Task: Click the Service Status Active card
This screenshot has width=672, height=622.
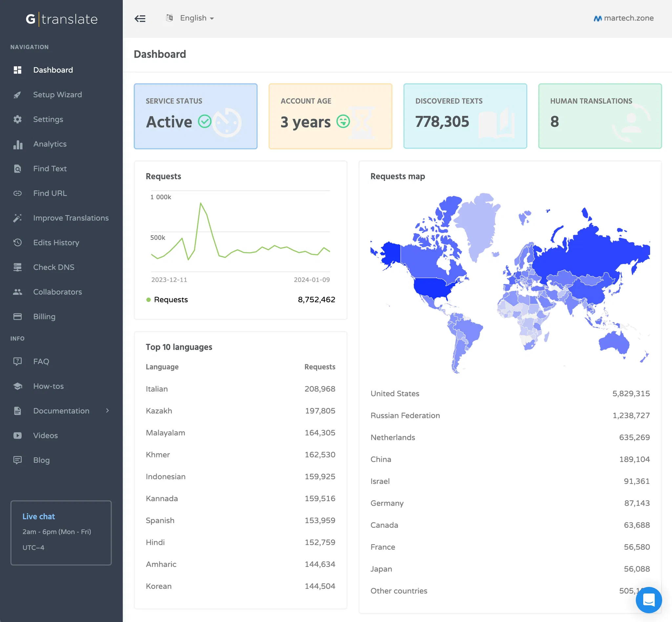Action: 196,116
